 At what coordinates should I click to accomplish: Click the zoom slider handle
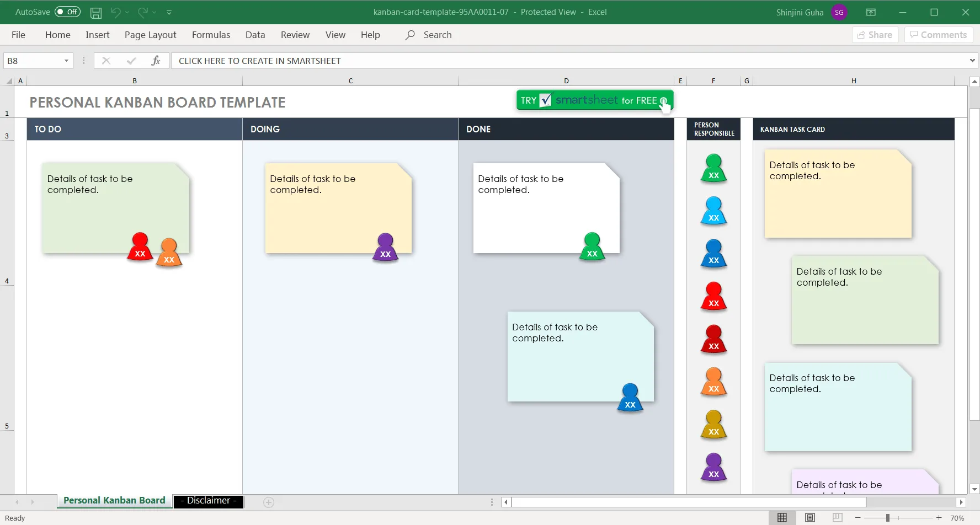888,518
